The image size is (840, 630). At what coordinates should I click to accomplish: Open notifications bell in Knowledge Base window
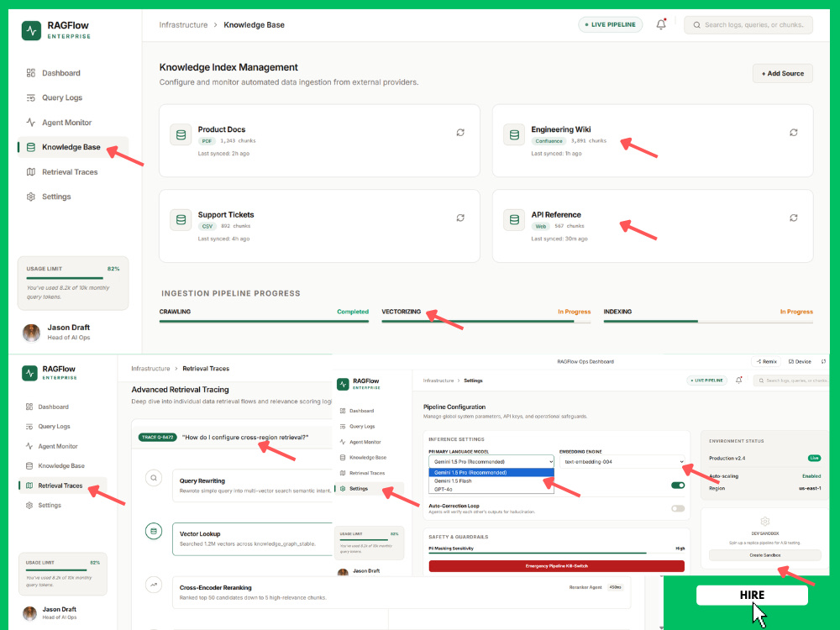point(661,24)
